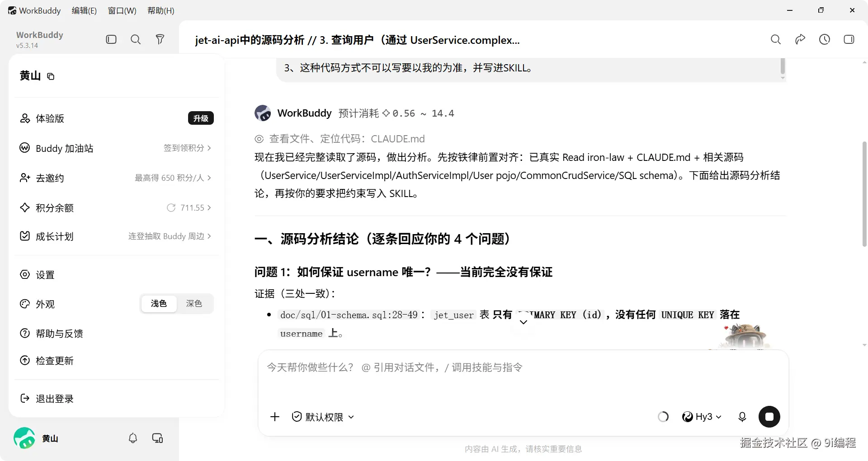Share this conversation
The image size is (868, 461).
click(800, 39)
